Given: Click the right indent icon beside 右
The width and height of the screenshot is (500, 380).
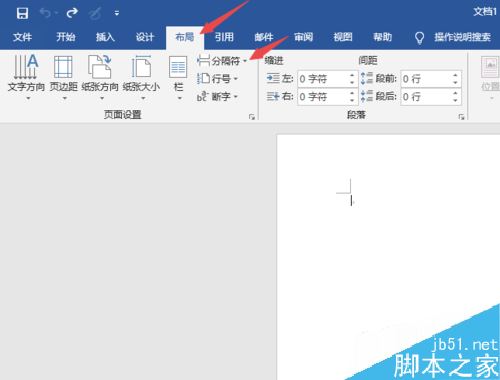Looking at the screenshot, I should (273, 97).
